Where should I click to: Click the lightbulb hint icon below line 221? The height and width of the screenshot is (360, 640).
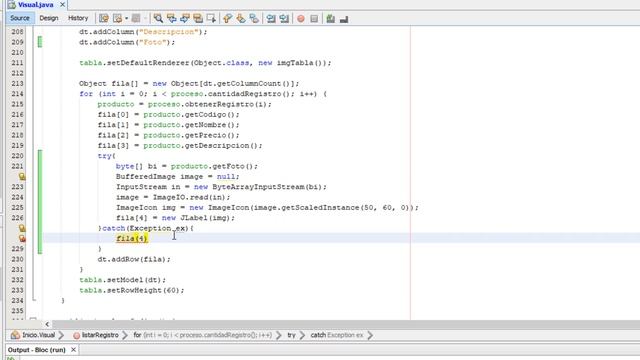(22, 176)
